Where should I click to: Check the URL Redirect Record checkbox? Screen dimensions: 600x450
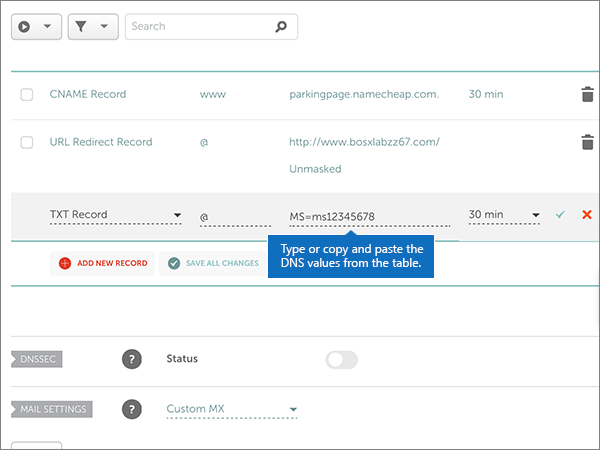27,143
